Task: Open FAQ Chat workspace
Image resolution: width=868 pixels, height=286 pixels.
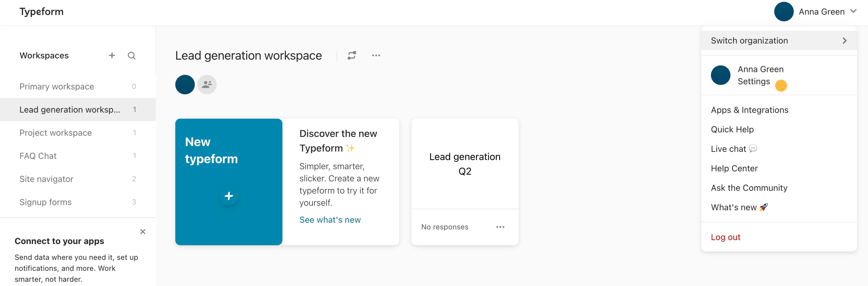Action: click(x=78, y=156)
